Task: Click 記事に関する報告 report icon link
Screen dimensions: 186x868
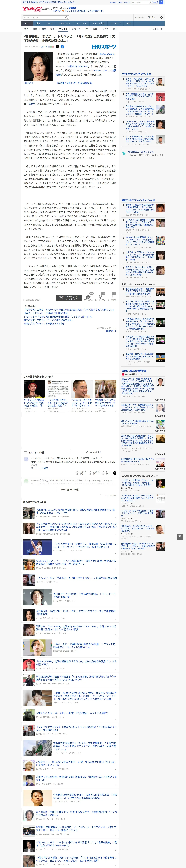Action: click(32, 300)
